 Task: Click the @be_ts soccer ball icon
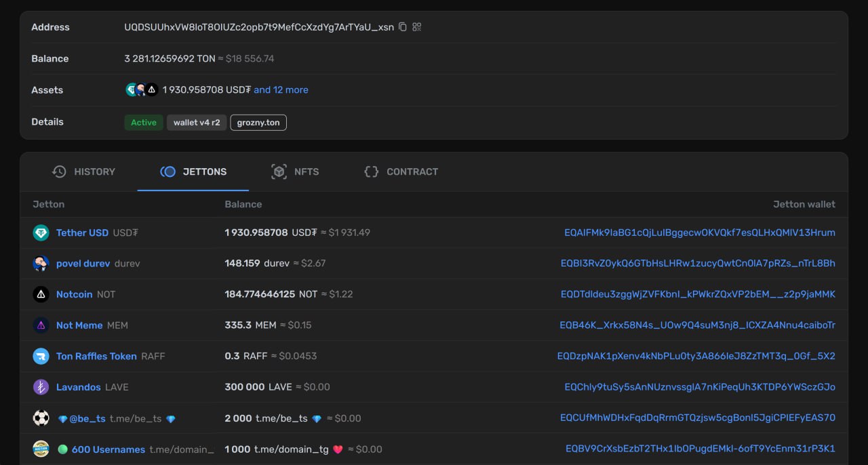(41, 418)
